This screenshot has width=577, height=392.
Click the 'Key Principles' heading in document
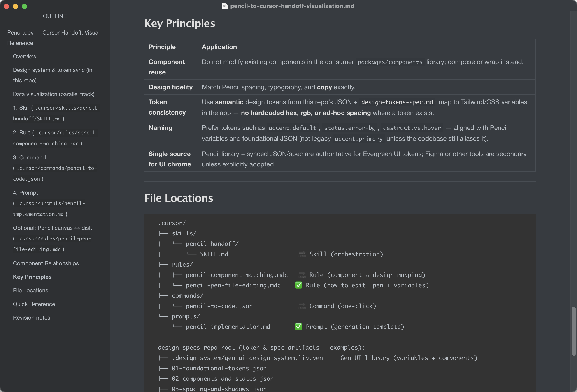pos(179,23)
